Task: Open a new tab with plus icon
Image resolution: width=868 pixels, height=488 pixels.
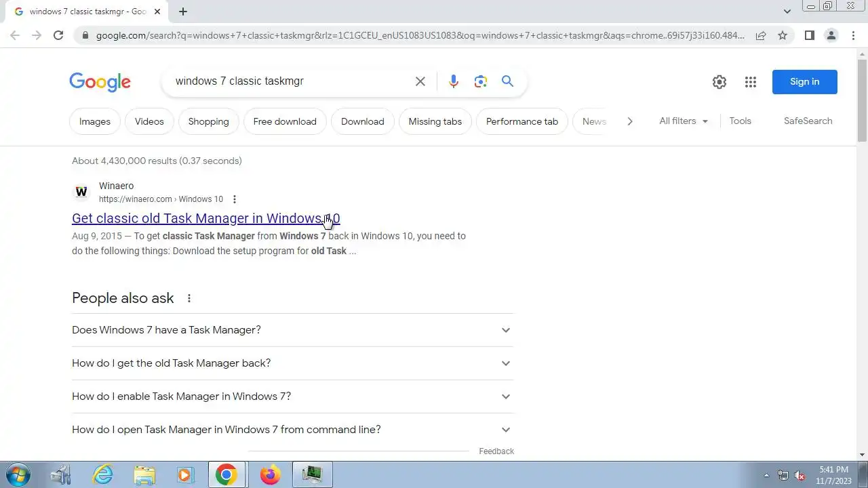Action: pyautogui.click(x=183, y=12)
